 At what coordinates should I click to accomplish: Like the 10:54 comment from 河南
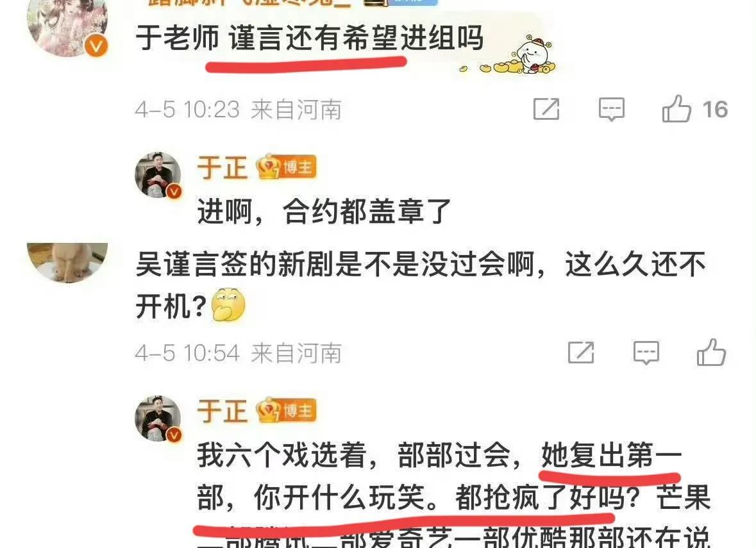coord(711,353)
